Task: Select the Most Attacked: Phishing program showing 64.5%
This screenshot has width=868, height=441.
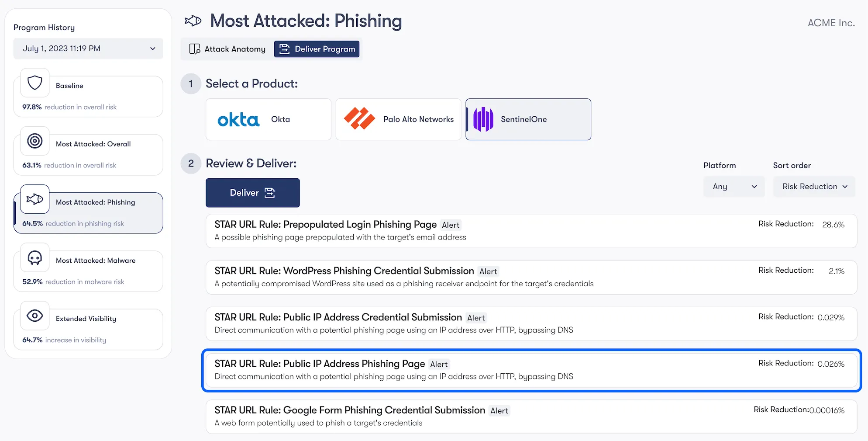Action: [88, 212]
